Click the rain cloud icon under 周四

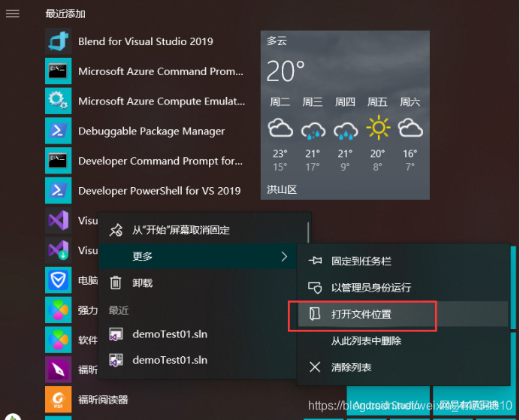click(346, 130)
